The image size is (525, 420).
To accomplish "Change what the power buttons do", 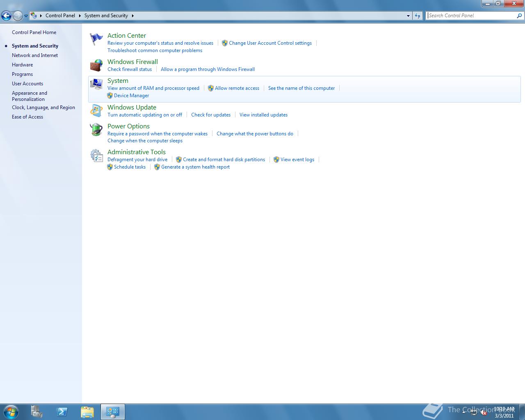I will [x=255, y=134].
